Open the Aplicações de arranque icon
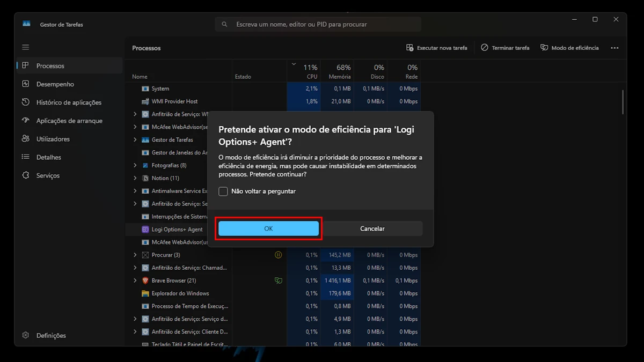The width and height of the screenshot is (644, 362). [x=26, y=121]
